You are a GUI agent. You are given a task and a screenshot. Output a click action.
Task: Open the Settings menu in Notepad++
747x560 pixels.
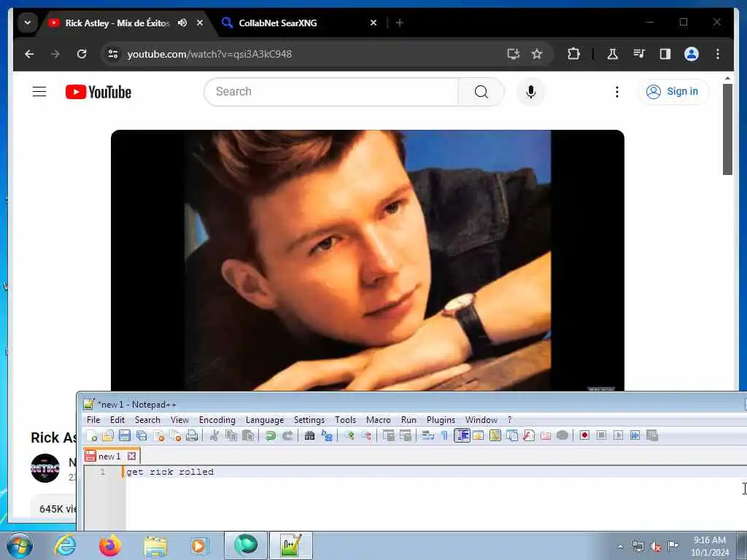[x=309, y=420]
